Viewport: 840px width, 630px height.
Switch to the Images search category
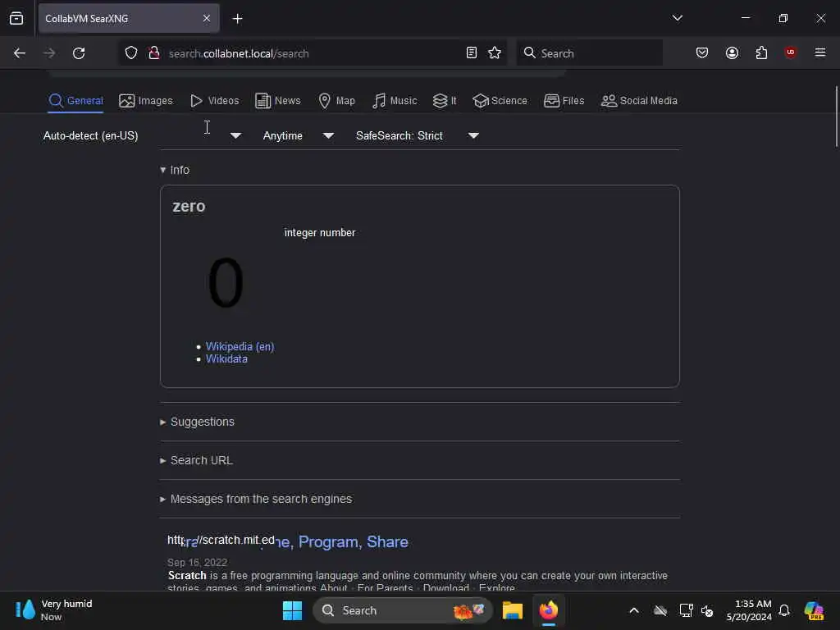point(146,101)
